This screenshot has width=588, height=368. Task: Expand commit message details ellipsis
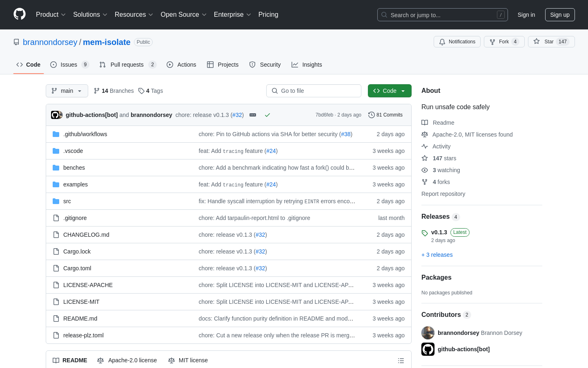coord(253,115)
